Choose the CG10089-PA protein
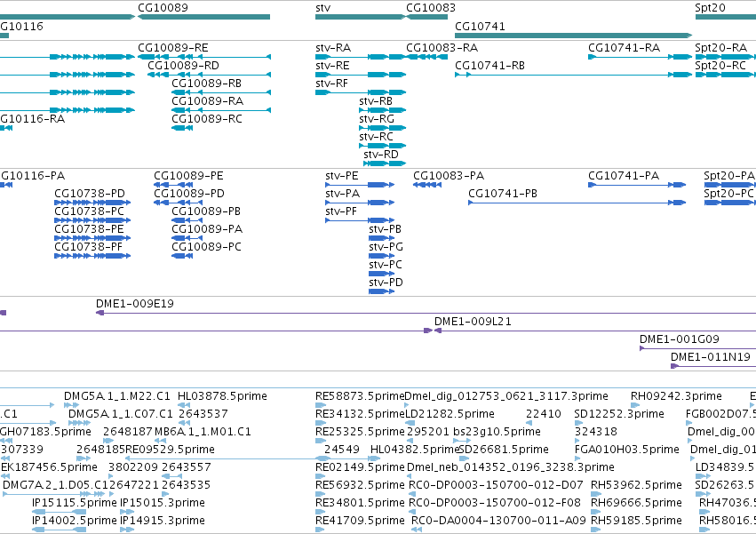This screenshot has width=756, height=534. coord(187,238)
